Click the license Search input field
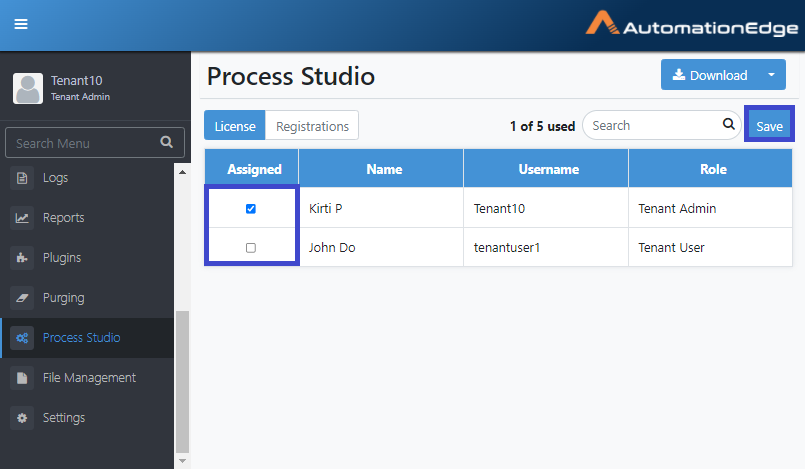Screen dimensions: 805x469 click(x=662, y=125)
